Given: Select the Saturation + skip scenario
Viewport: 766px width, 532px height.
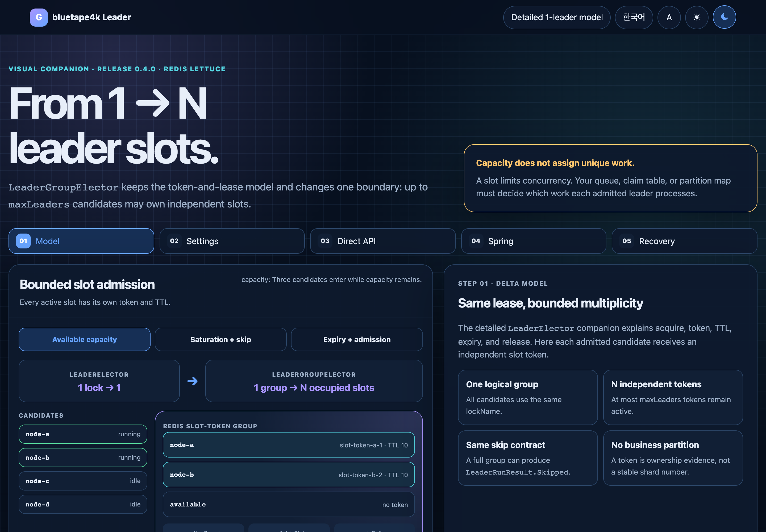Looking at the screenshot, I should [x=221, y=339].
